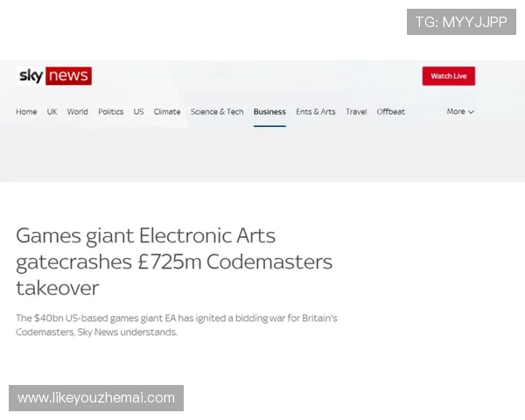Click the TG: MYYJJPP watermark label
Image resolution: width=525 pixels, height=420 pixels.
pos(461,22)
